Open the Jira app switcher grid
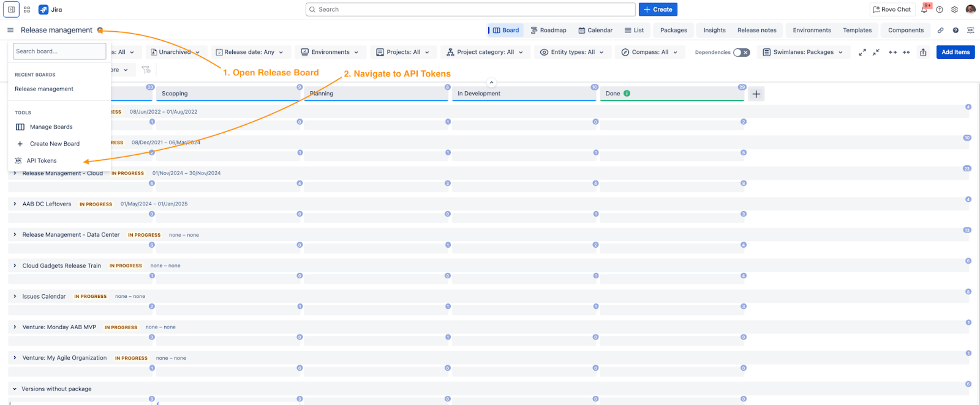Screen dimensions: 980x405 27,10
